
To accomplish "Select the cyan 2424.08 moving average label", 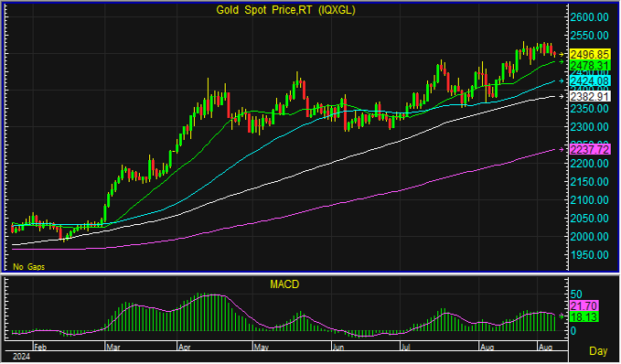I will (x=590, y=81).
